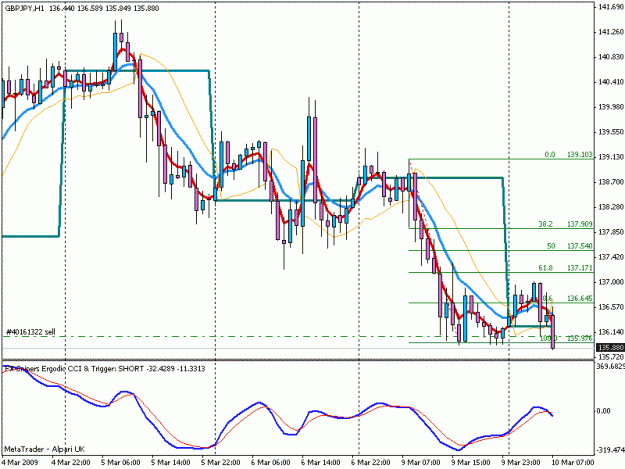625x469 pixels.
Task: Click the 139.550 price axis label
Action: coord(611,132)
